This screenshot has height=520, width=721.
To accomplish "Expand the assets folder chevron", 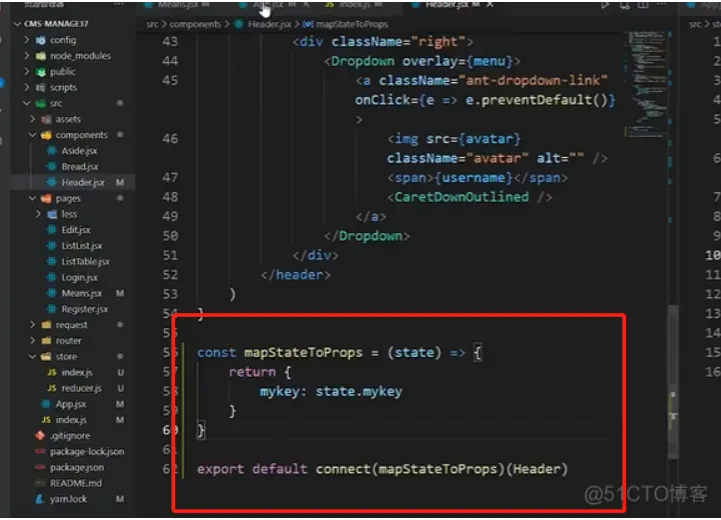I will [x=33, y=119].
